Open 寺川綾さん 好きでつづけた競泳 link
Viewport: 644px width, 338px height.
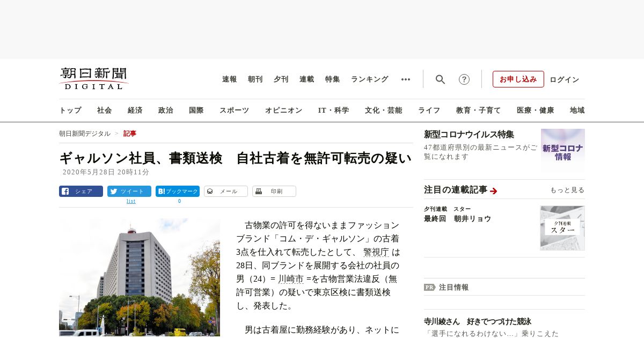pyautogui.click(x=478, y=322)
